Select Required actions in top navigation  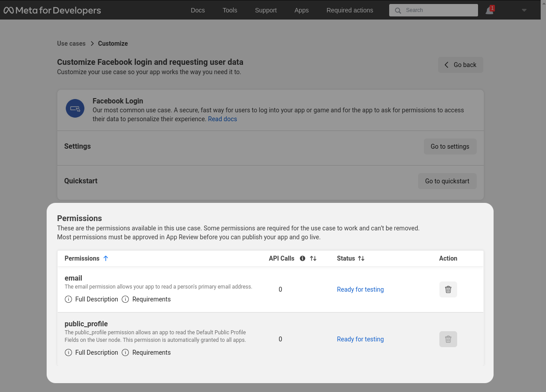tap(350, 10)
